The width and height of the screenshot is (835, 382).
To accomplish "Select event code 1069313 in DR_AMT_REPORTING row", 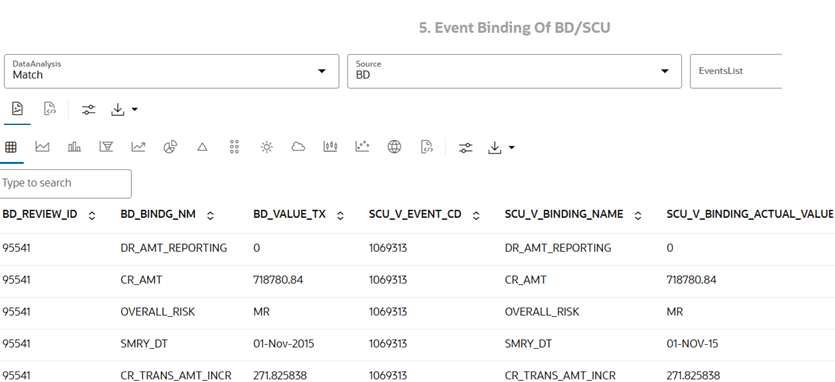I will [x=388, y=248].
